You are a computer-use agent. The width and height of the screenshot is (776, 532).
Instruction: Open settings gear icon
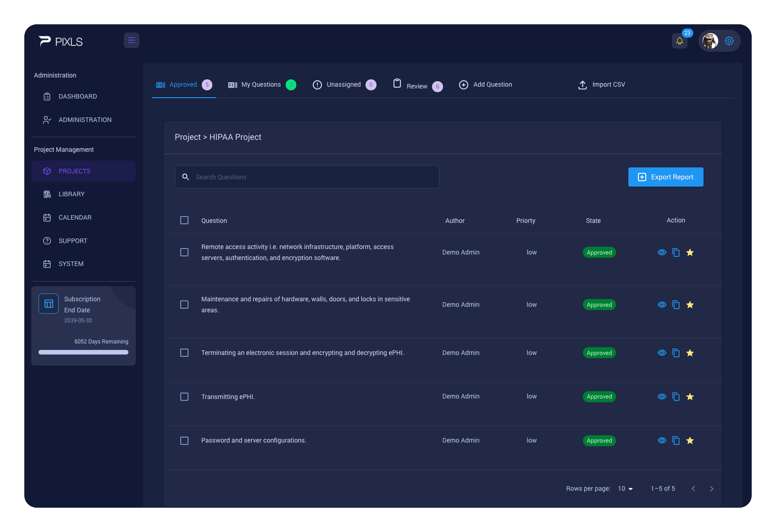pos(729,41)
